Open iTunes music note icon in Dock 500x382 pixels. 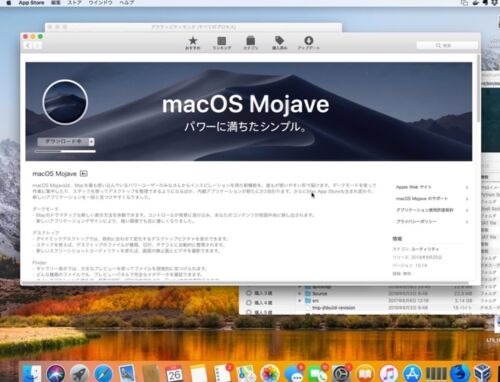(x=389, y=373)
